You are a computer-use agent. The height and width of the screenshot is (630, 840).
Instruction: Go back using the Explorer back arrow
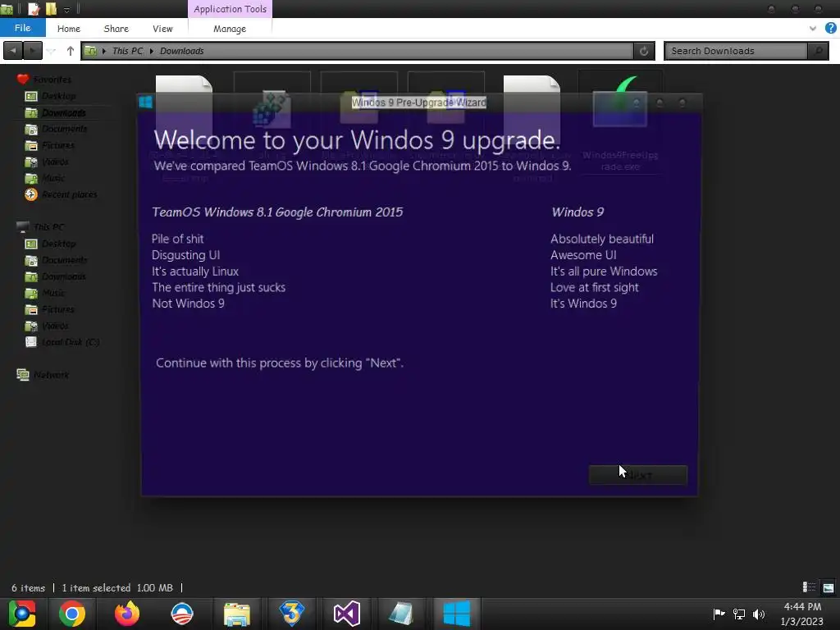click(x=13, y=51)
